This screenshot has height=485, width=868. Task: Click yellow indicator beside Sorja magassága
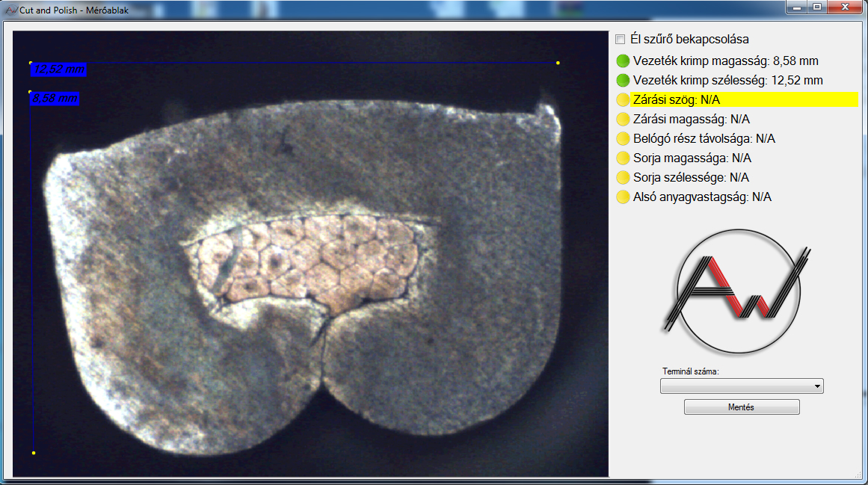[x=623, y=158]
